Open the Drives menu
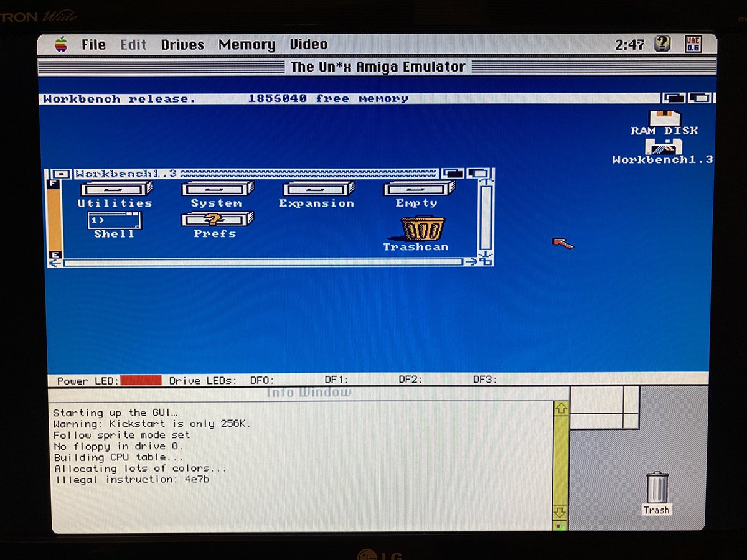Image resolution: width=747 pixels, height=560 pixels. [182, 45]
